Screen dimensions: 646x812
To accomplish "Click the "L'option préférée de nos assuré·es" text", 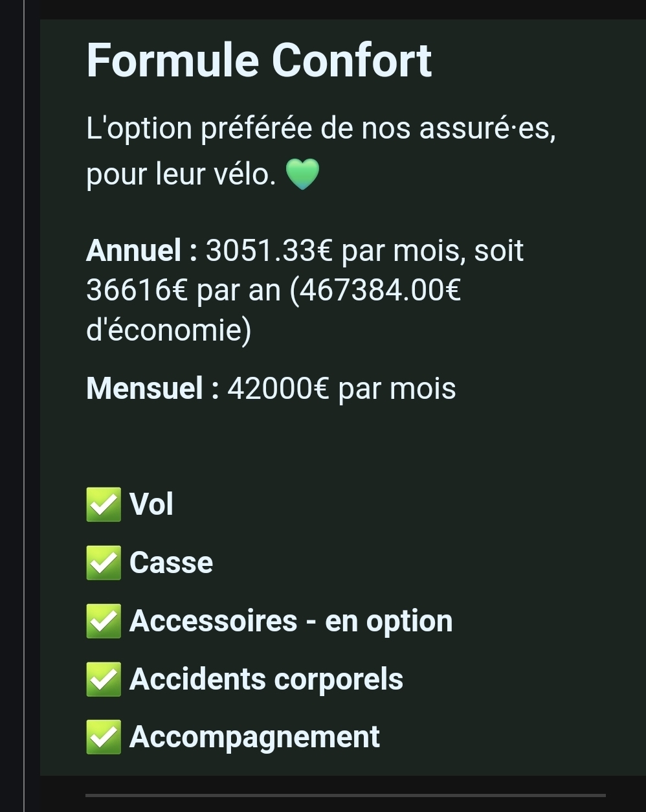I will (321, 128).
